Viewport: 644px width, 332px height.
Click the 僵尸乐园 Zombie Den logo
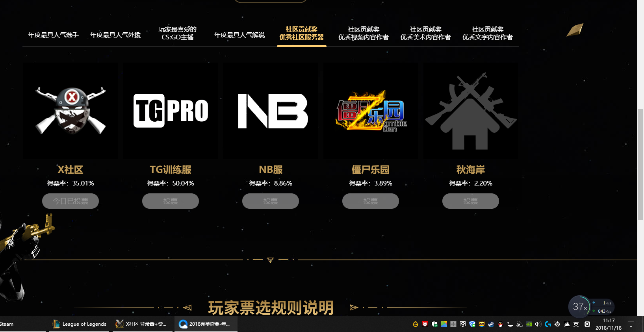pyautogui.click(x=371, y=111)
